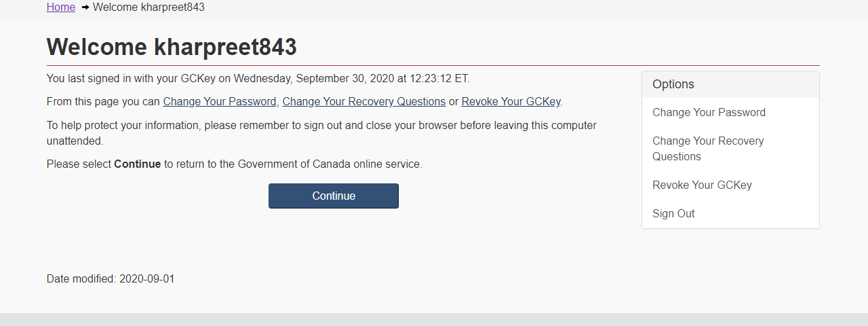Click the last signed in timestamp sentence
This screenshot has width=868, height=326.
tap(258, 79)
